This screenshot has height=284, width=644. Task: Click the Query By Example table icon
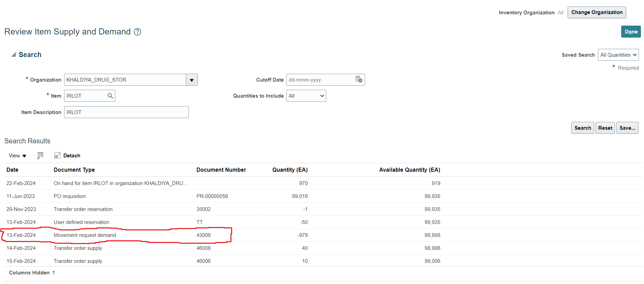(40, 156)
